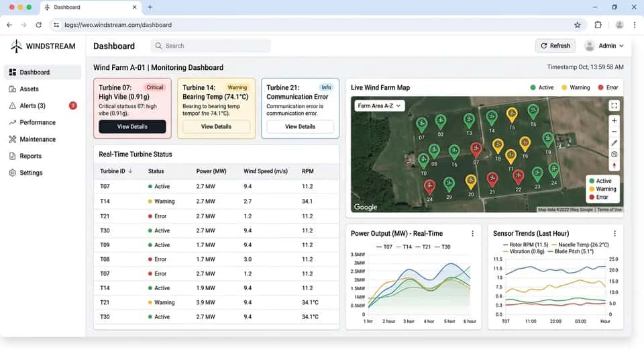The image size is (644, 352).
Task: Select the green 23 turbine map marker
Action: click(x=537, y=175)
